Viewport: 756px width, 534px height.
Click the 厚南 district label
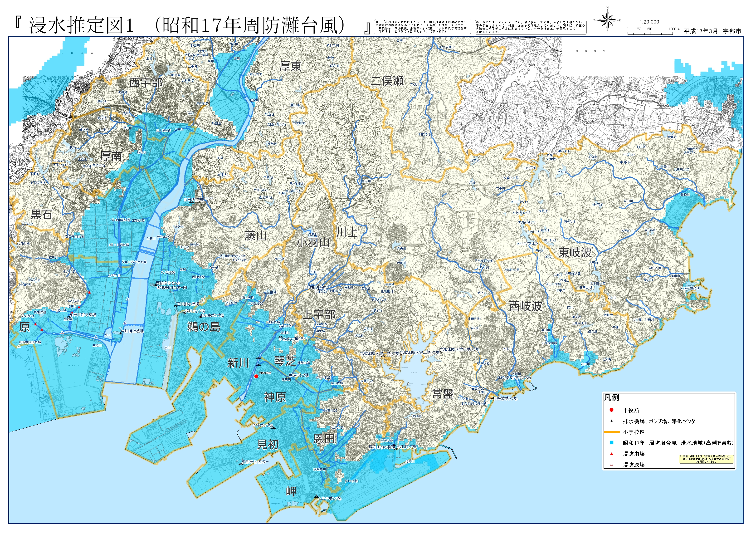[111, 156]
